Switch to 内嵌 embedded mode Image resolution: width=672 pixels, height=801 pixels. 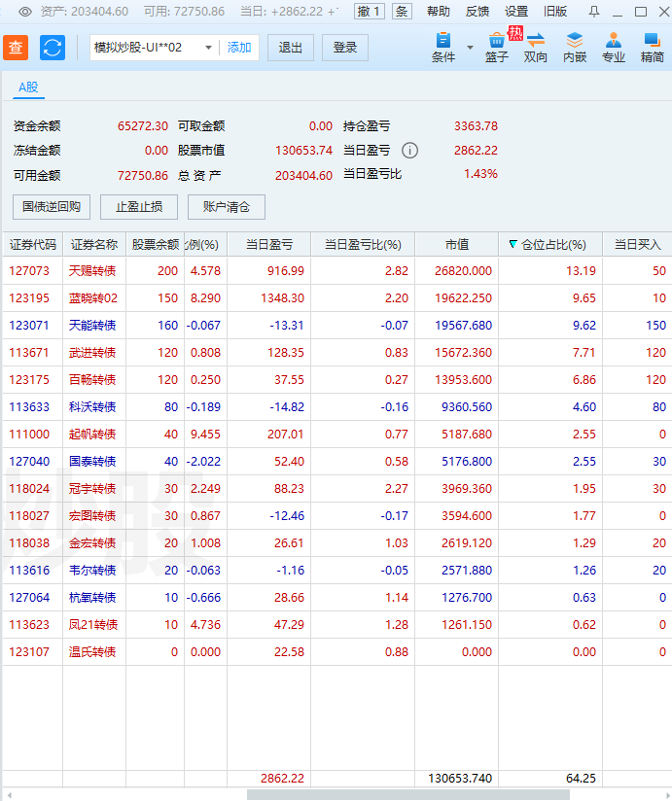pos(575,48)
